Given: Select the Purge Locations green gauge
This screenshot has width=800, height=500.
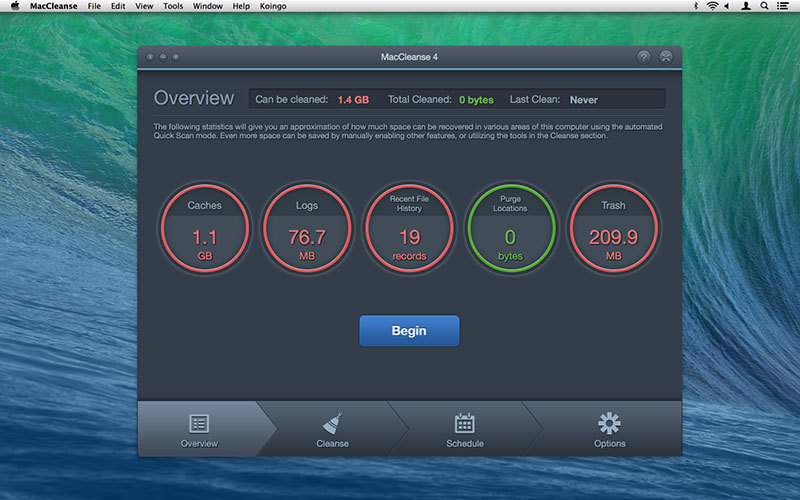Looking at the screenshot, I should [x=511, y=229].
